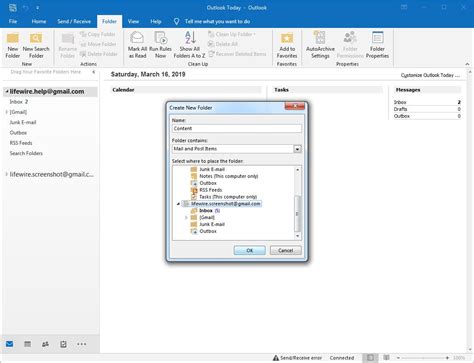Click Tell me what you want to do
Screen dimensions: 474x363
pyautogui.click(x=217, y=21)
